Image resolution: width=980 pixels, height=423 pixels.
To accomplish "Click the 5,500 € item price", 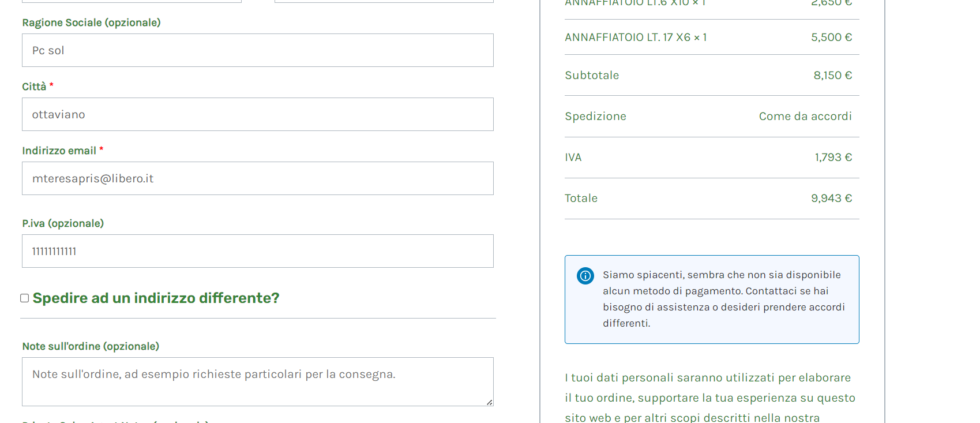I will pyautogui.click(x=831, y=38).
